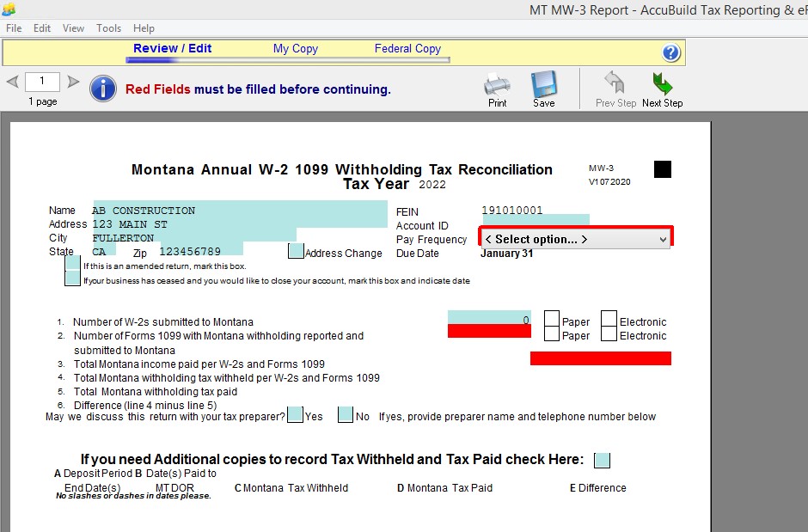Go to previous page with left arrow
The image size is (808, 532).
(x=13, y=82)
